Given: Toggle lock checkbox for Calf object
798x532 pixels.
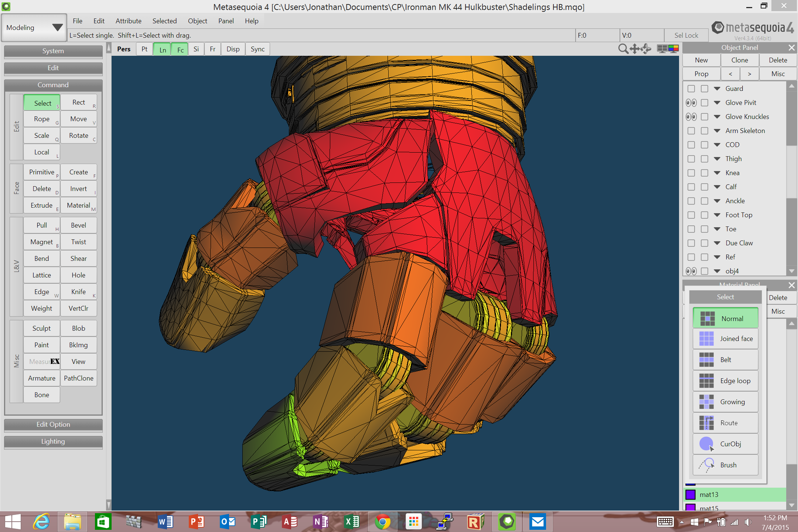Looking at the screenshot, I should (705, 187).
